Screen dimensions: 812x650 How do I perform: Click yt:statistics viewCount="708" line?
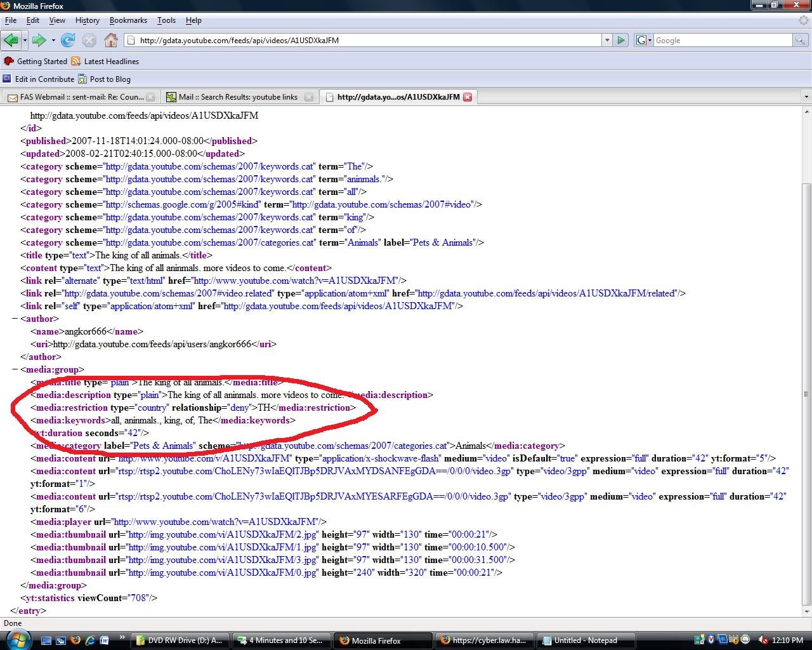point(89,598)
